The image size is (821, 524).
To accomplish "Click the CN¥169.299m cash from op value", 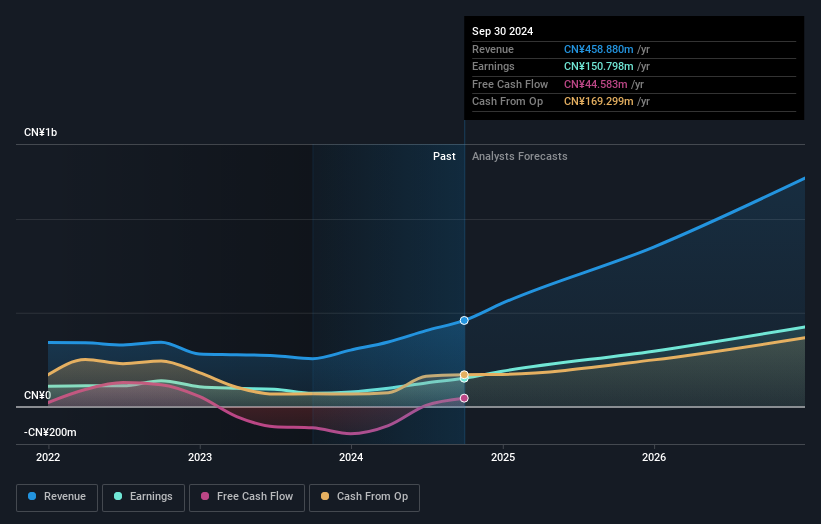I will [x=598, y=102].
